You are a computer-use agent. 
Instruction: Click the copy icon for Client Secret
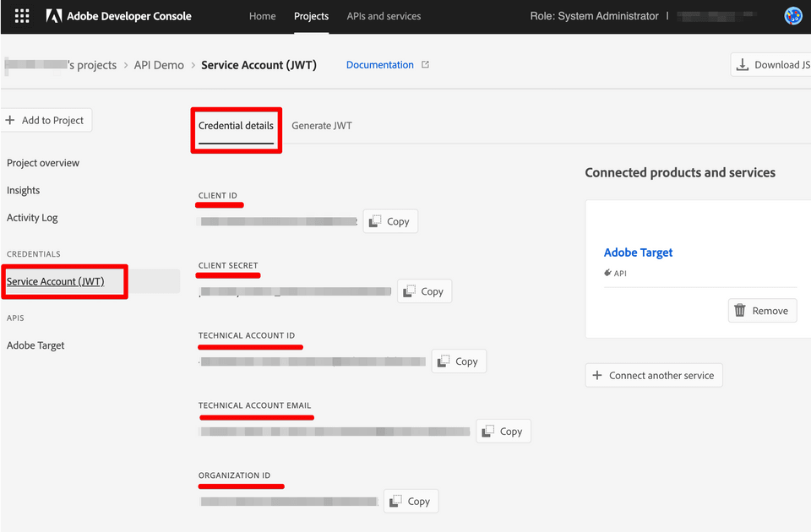point(409,291)
